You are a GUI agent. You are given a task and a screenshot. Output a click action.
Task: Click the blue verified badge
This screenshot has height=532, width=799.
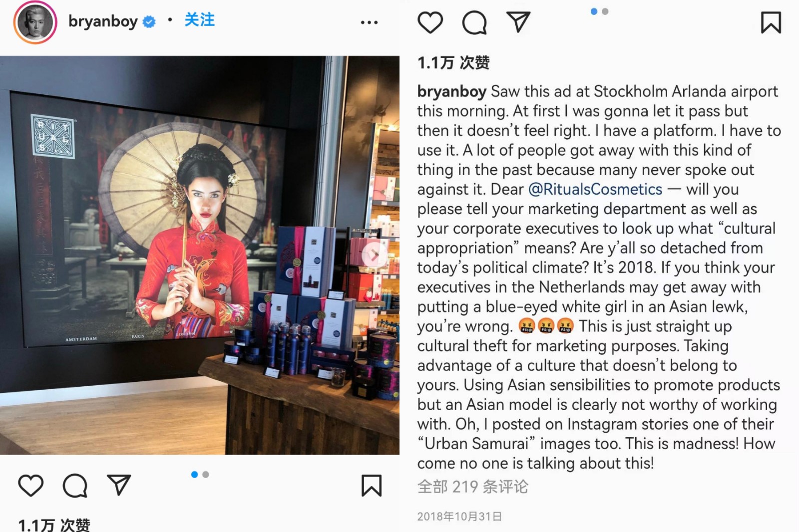coord(149,21)
